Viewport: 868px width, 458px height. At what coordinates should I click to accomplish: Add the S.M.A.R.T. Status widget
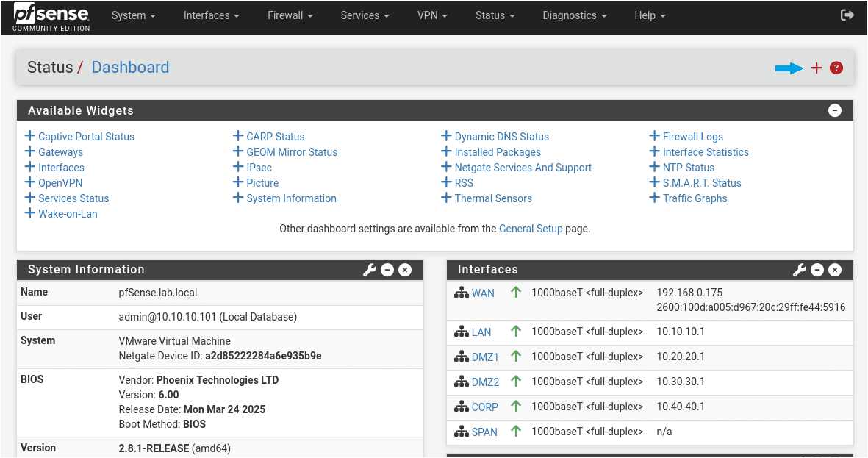click(x=695, y=183)
